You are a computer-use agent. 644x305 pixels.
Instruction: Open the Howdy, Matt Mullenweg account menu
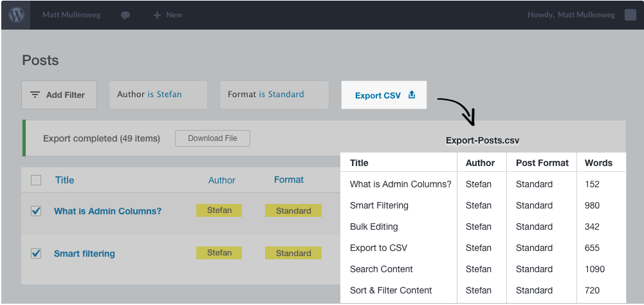[x=571, y=15]
